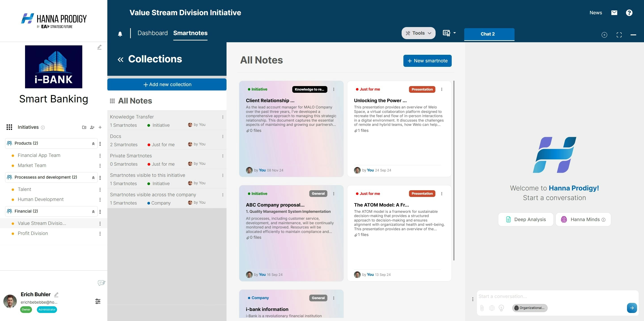Click Add new collection button

[x=167, y=84]
